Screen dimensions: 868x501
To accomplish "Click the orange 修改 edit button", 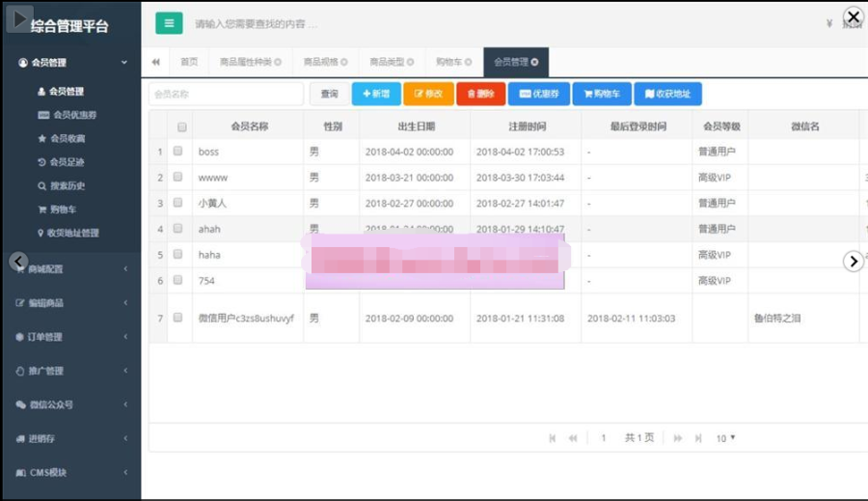I will pyautogui.click(x=428, y=94).
